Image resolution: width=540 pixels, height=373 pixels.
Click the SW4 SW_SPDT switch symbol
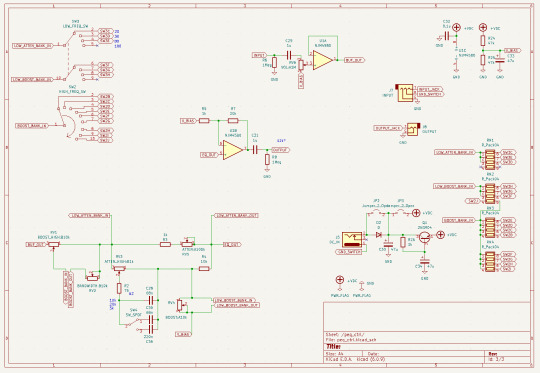tap(133, 325)
